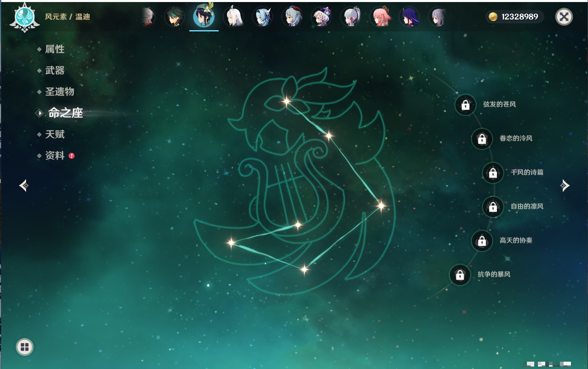
Task: Click the topmost star on the hat flower
Action: tap(287, 101)
